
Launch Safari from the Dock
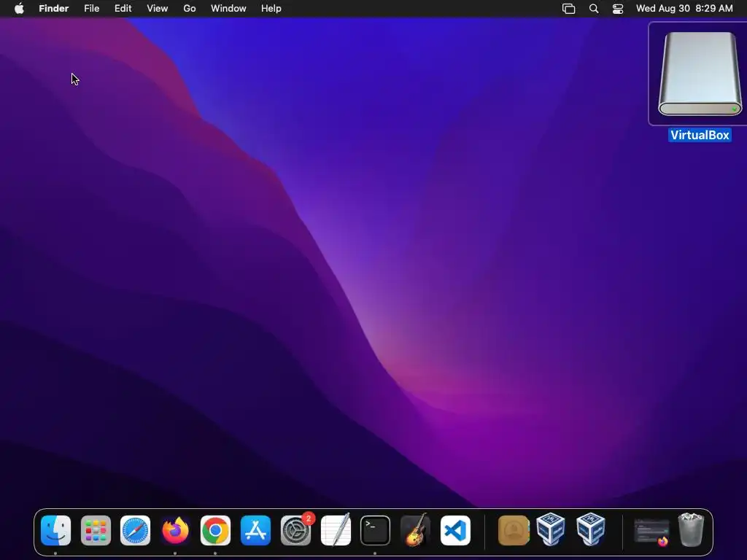click(x=135, y=531)
